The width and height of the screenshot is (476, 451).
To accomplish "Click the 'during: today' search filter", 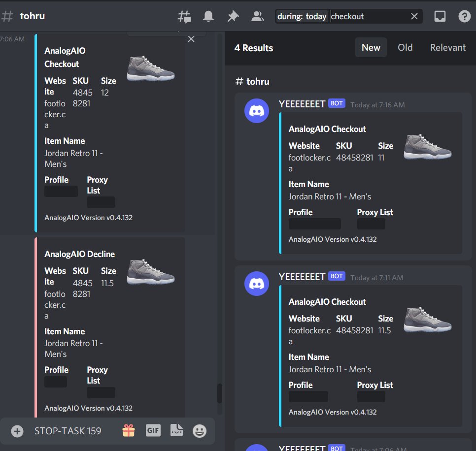I will click(302, 16).
